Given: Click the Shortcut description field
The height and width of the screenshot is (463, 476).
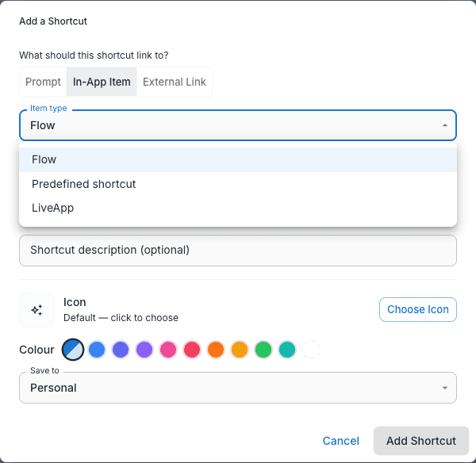Looking at the screenshot, I should click(x=238, y=251).
